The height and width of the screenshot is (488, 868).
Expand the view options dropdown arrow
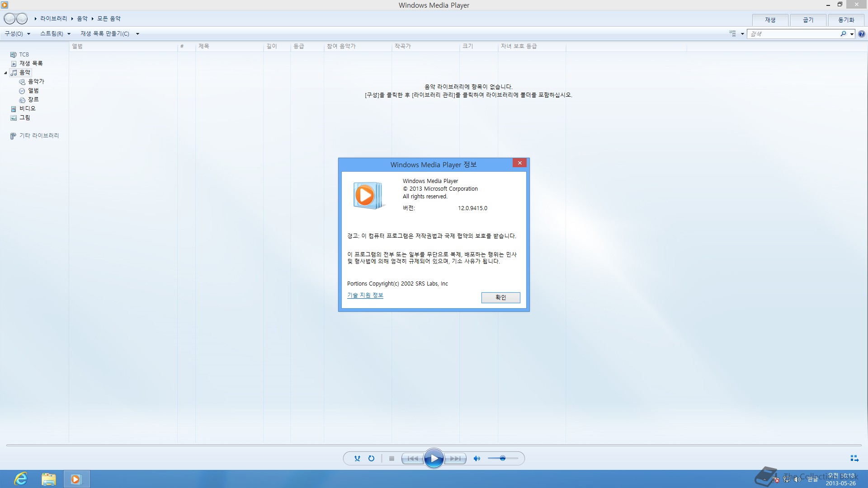pyautogui.click(x=742, y=34)
